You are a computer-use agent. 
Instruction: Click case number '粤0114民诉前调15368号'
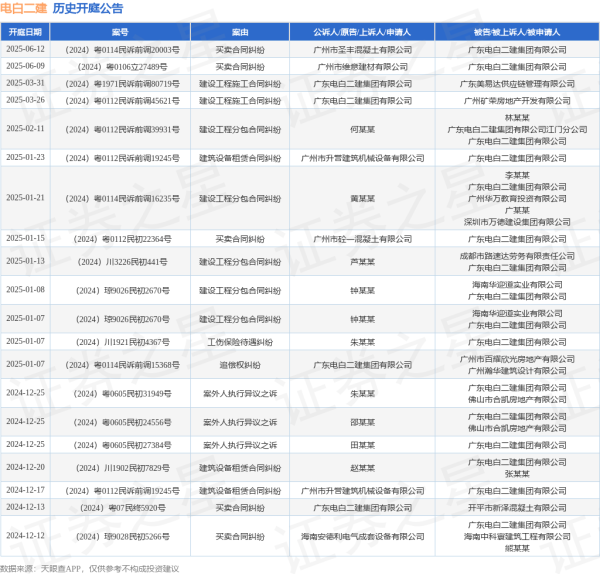point(137,365)
